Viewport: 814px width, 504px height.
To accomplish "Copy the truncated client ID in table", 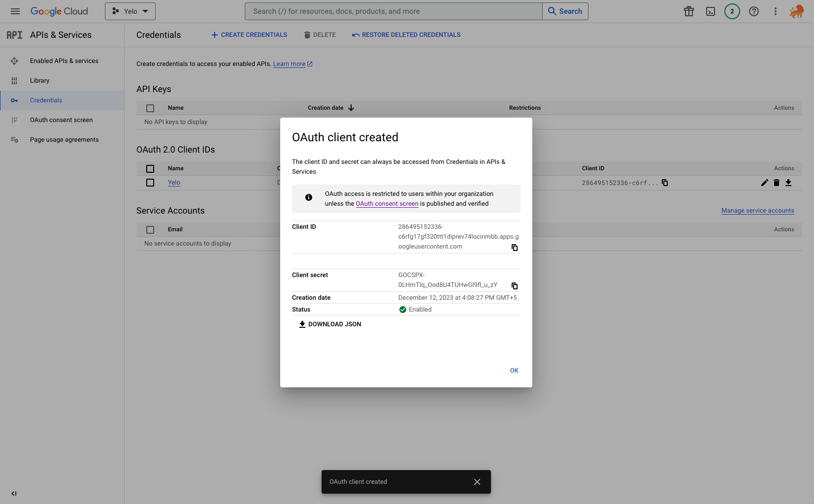I will tap(665, 183).
